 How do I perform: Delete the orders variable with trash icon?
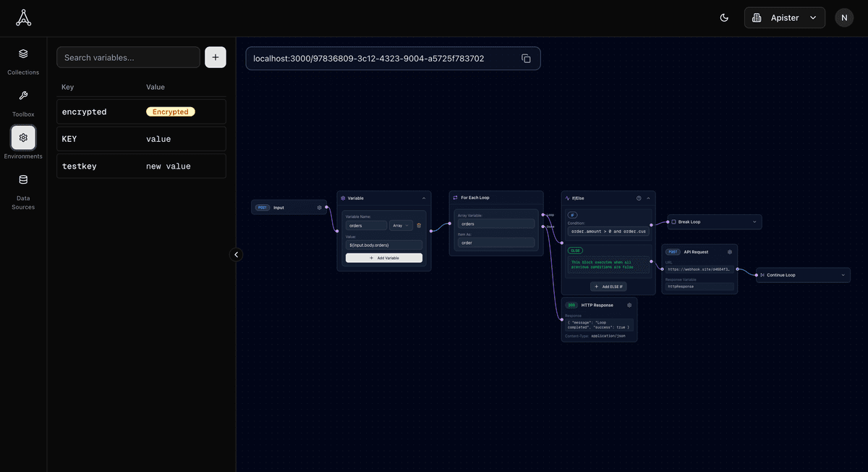419,225
